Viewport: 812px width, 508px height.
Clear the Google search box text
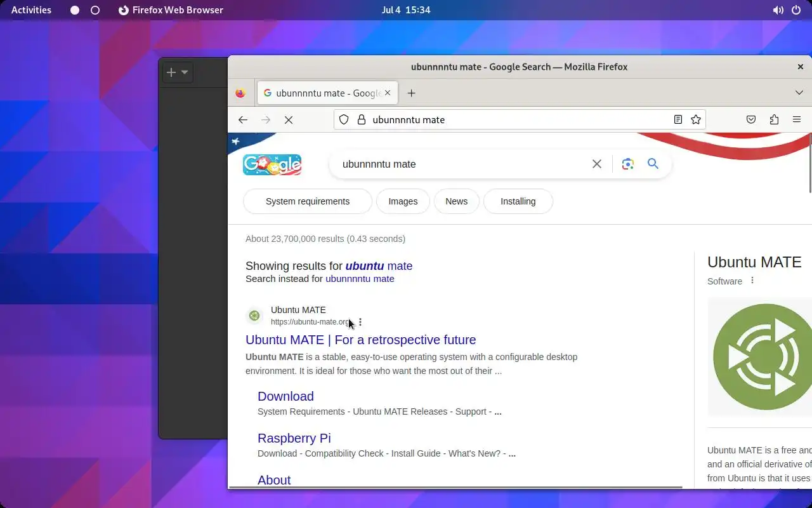[x=597, y=164]
